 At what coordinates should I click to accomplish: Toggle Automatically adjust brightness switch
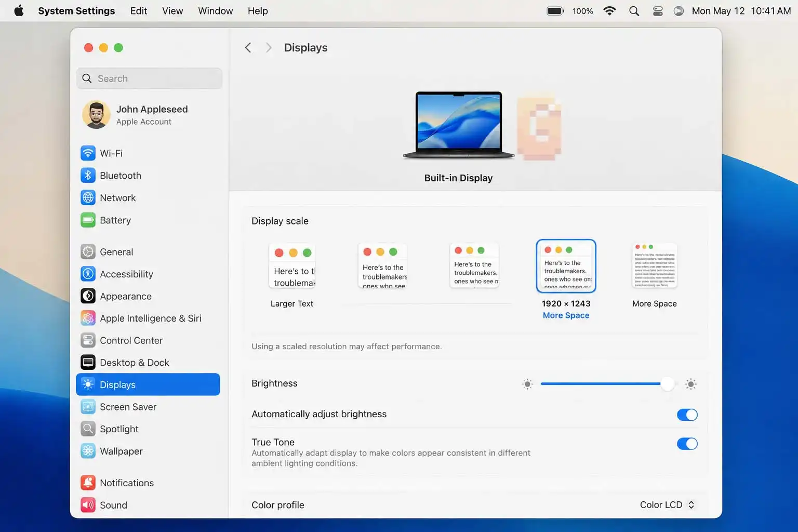click(x=687, y=415)
